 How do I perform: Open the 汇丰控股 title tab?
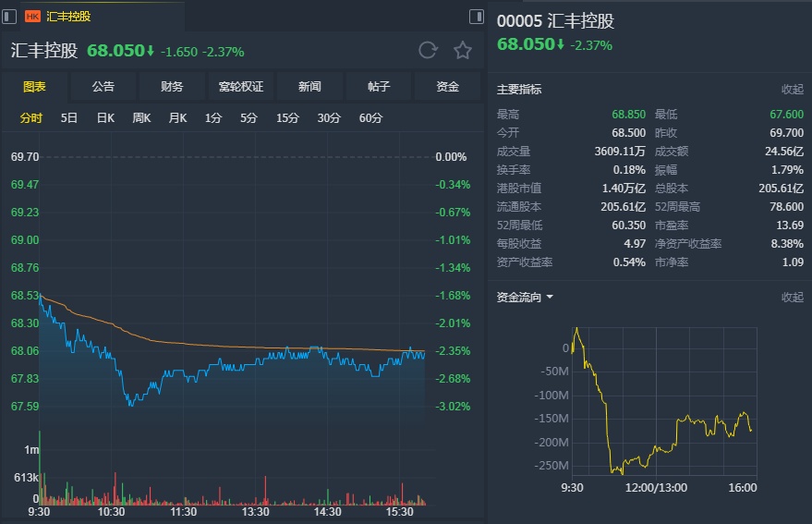68,17
